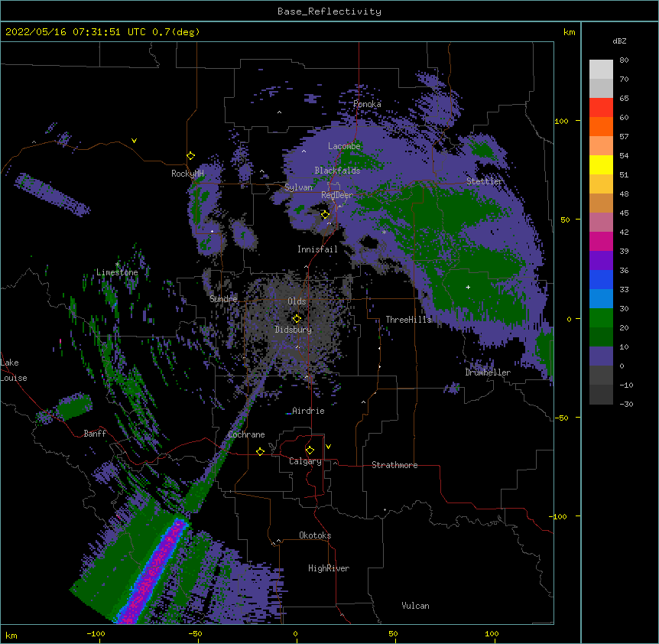The image size is (659, 644).
Task: Click the Drumheller label
Action: click(488, 372)
